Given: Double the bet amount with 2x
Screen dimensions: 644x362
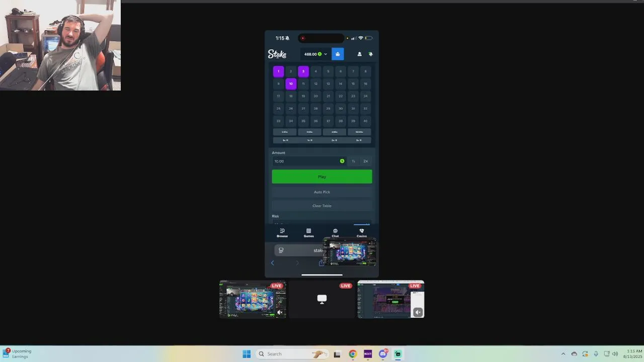Looking at the screenshot, I should point(366,161).
